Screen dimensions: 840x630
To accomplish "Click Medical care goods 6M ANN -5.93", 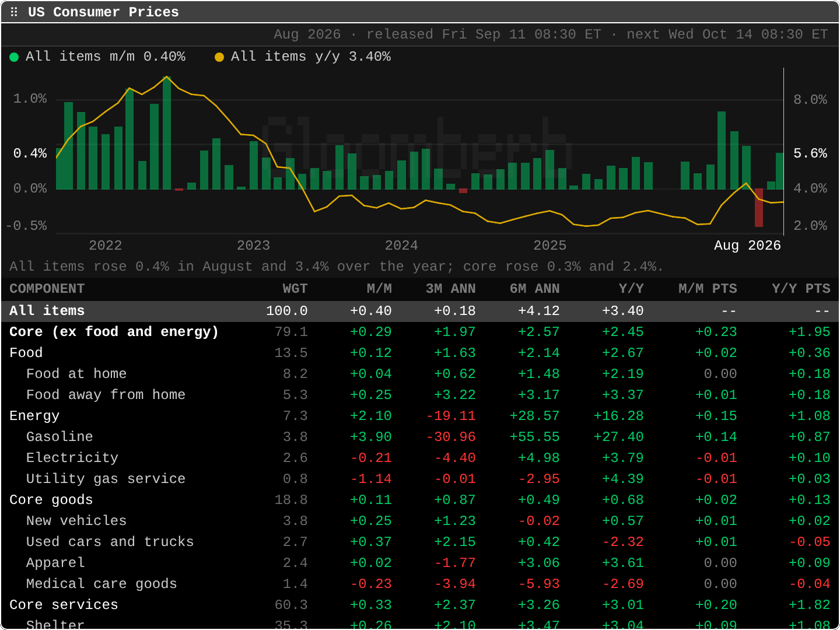I will [539, 584].
